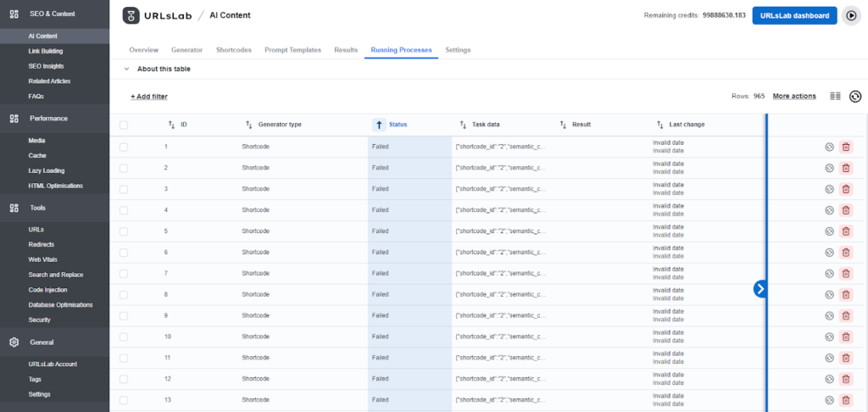Open Web Vitals in the sidebar
This screenshot has height=412, width=868.
(42, 259)
